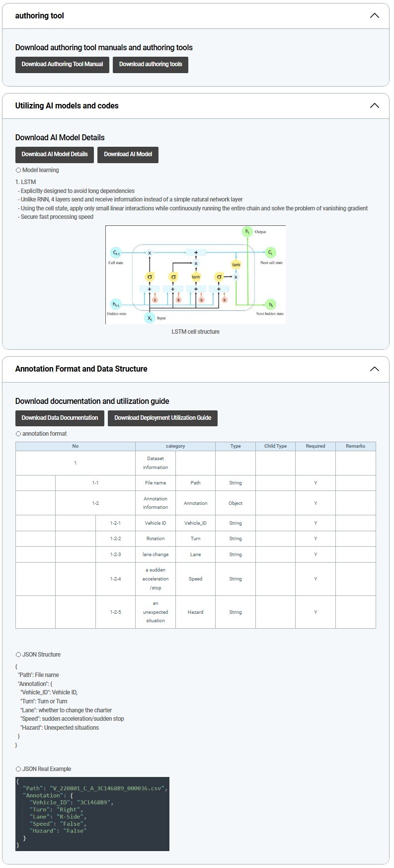Click Download Data Documentation button
The width and height of the screenshot is (394, 868).
tap(60, 418)
